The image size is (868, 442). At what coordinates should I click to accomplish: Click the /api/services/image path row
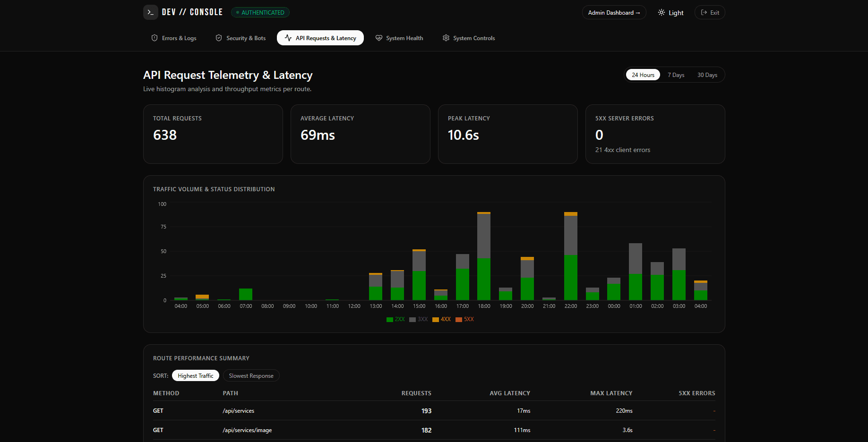tap(434, 430)
